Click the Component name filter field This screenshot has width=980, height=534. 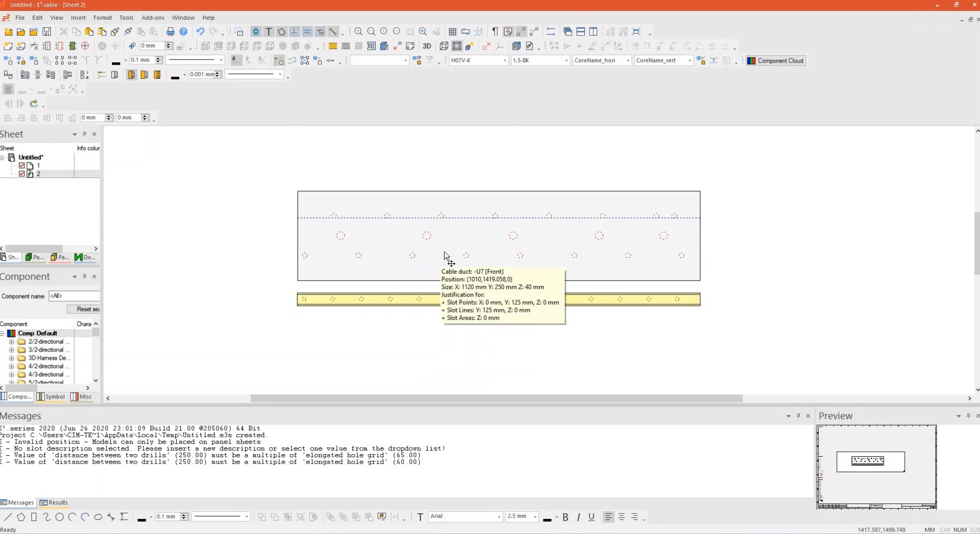point(74,296)
